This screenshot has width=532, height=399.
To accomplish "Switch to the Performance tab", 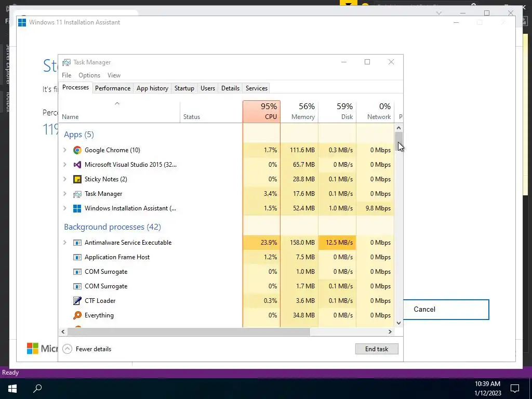I will 113,88.
